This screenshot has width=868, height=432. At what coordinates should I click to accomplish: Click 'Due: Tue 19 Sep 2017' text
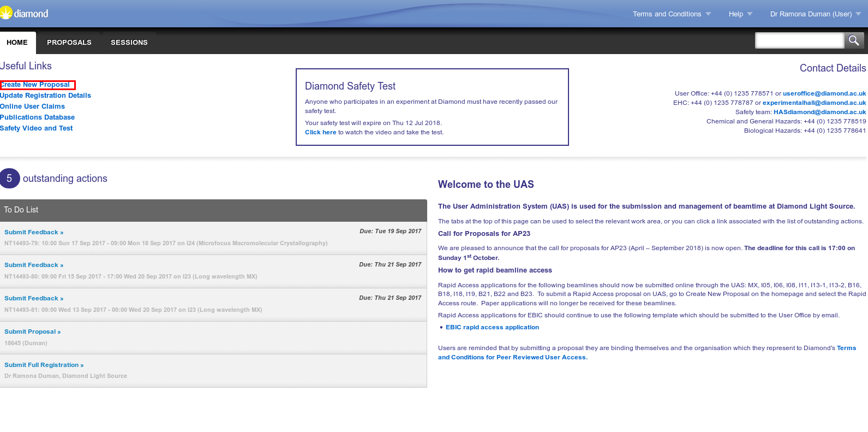click(x=390, y=231)
